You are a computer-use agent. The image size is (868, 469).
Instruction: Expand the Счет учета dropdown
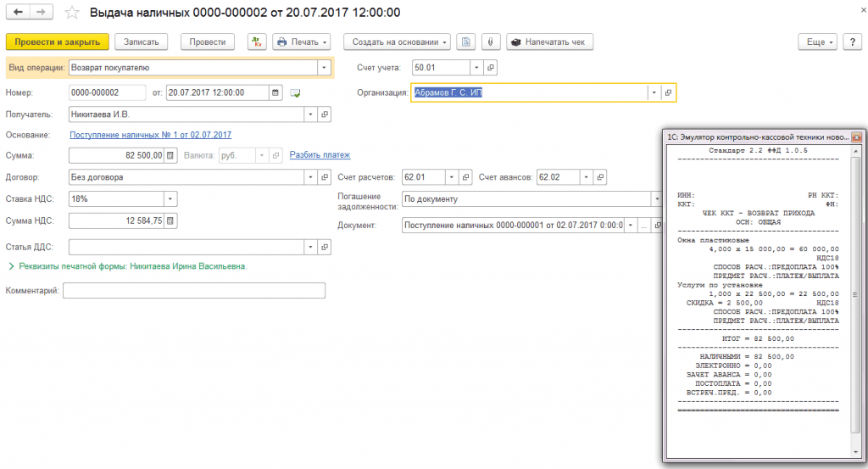point(476,68)
